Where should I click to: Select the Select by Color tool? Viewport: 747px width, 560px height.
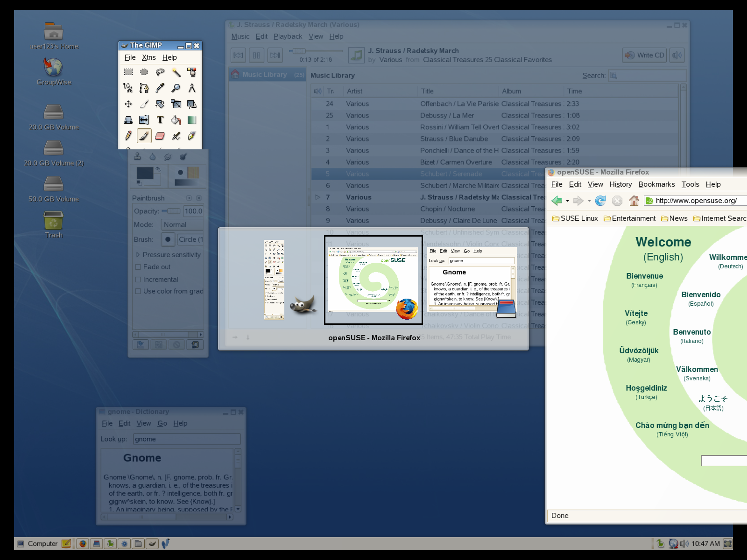(x=192, y=72)
